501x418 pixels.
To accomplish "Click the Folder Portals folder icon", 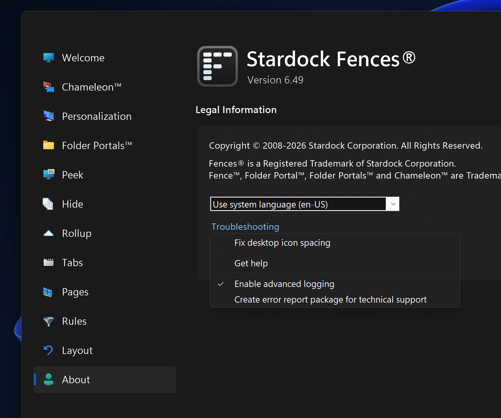I will coord(48,145).
